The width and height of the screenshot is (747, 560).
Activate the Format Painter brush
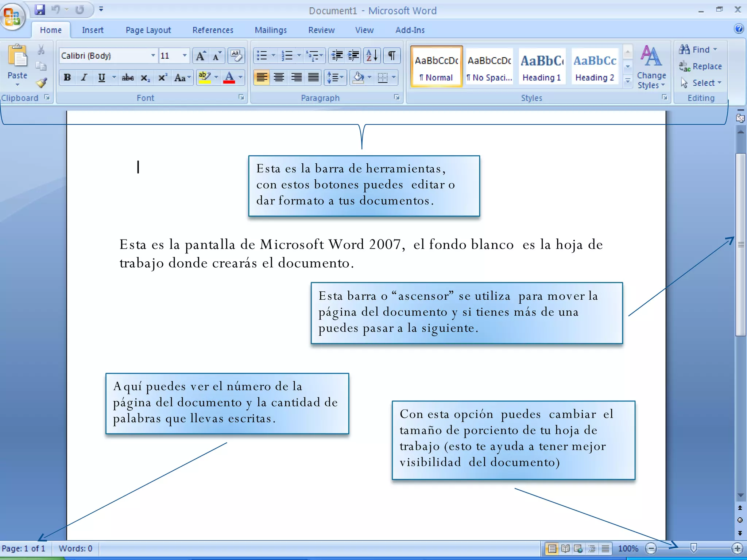pos(41,83)
